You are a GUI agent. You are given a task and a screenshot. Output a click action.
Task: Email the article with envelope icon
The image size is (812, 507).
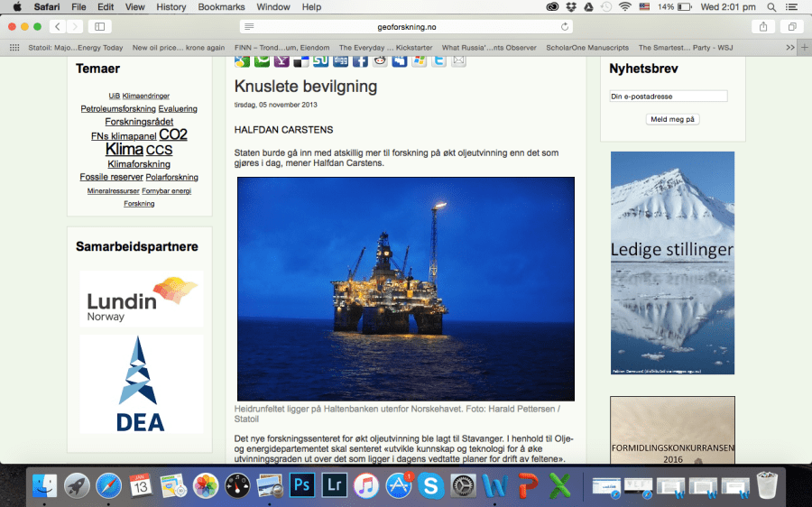[458, 61]
